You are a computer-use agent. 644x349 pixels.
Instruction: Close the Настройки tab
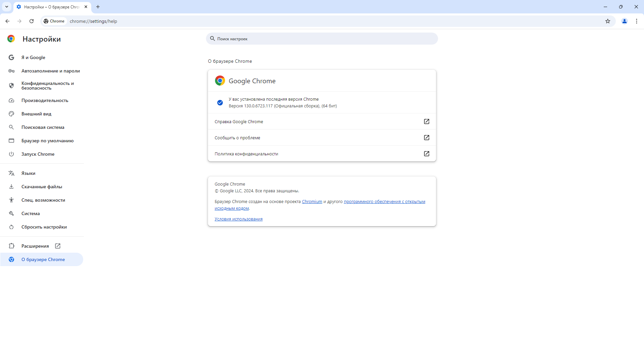tap(86, 7)
